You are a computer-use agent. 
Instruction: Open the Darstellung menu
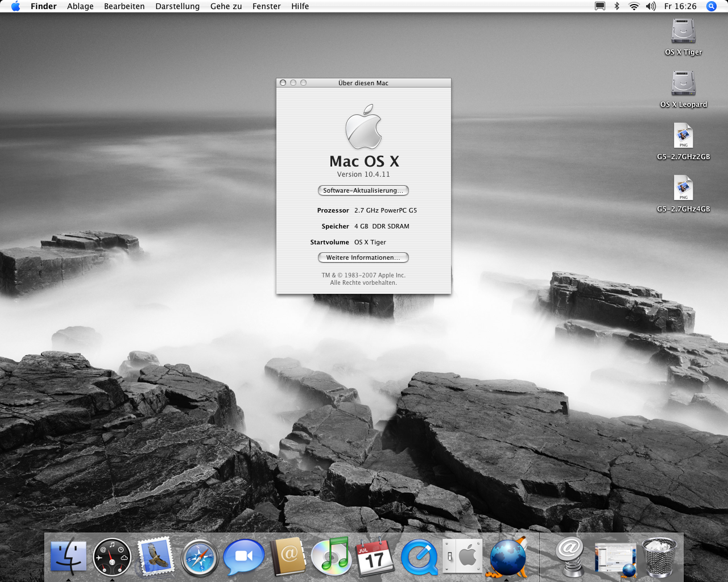pos(177,6)
